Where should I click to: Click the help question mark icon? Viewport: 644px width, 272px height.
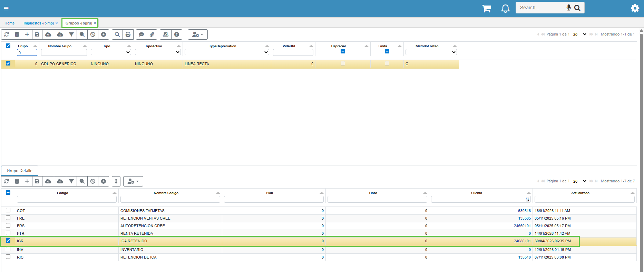coord(177,34)
